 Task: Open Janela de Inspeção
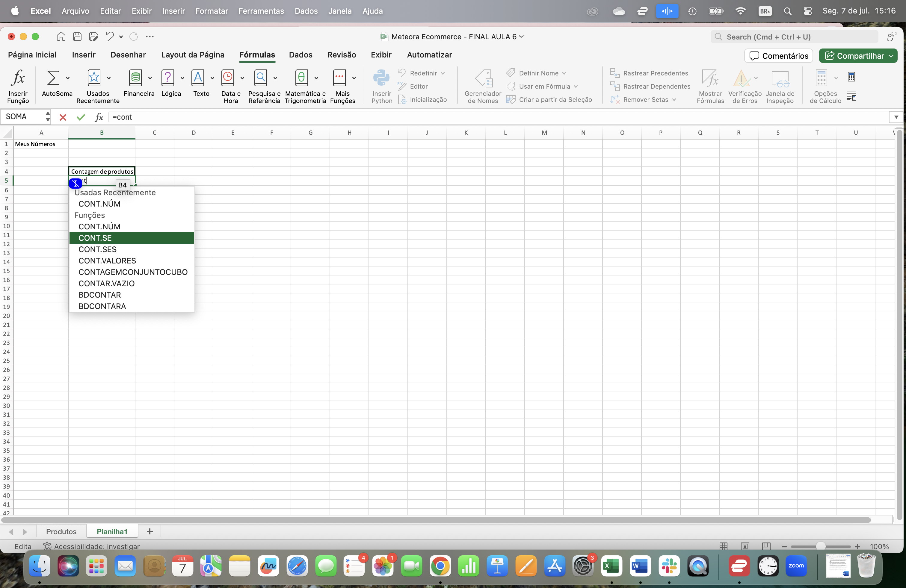point(780,78)
